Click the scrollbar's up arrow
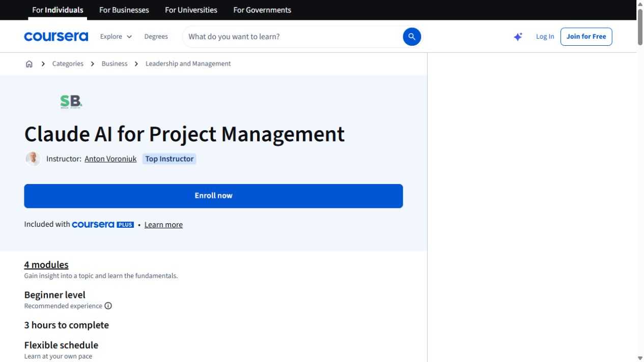Image resolution: width=644 pixels, height=362 pixels. click(640, 4)
